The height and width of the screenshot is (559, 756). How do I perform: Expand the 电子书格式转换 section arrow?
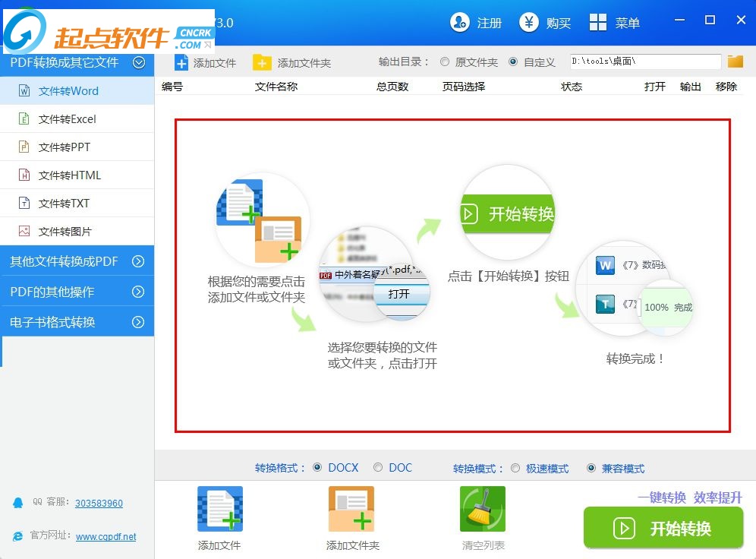coord(138,322)
